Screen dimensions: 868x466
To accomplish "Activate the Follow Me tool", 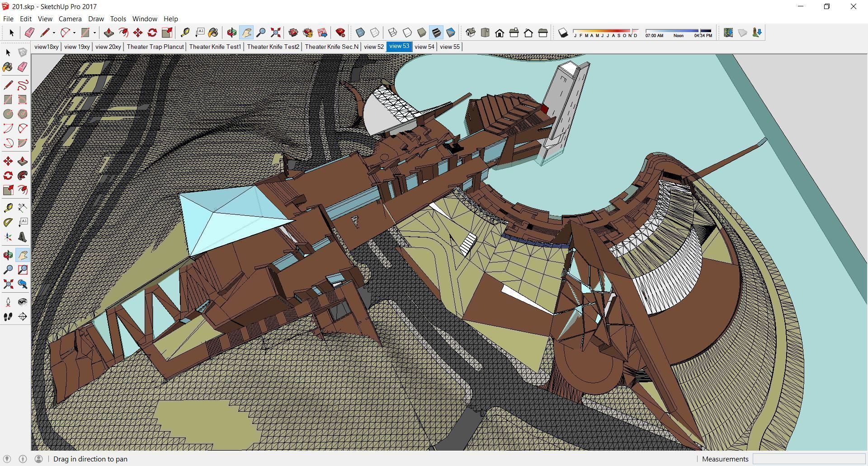I will tap(23, 176).
